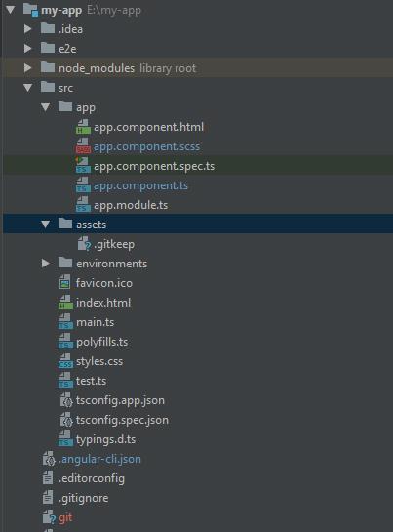Click the JSON icon of tsconfig.spec.json
The image size is (393, 532).
tap(66, 420)
